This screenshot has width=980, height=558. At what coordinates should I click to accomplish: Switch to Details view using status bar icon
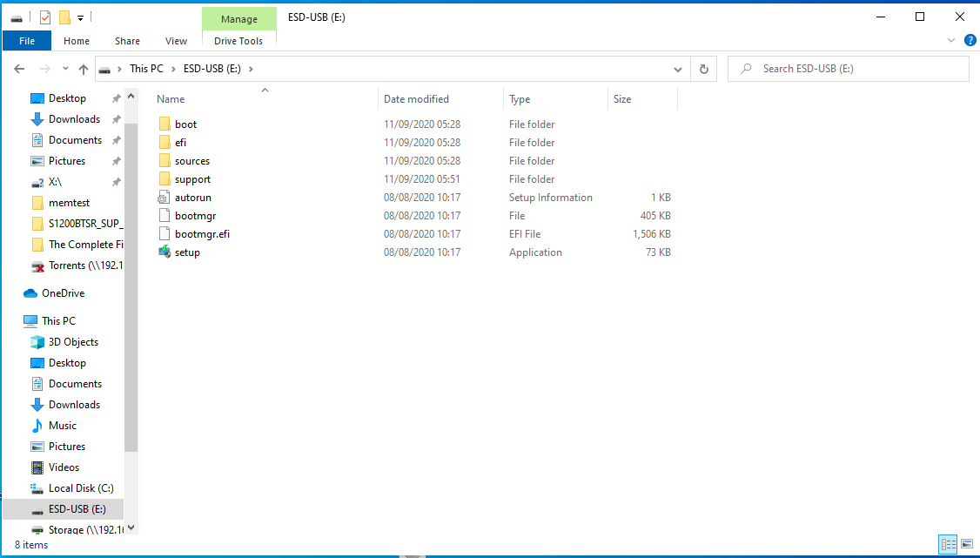click(x=948, y=544)
